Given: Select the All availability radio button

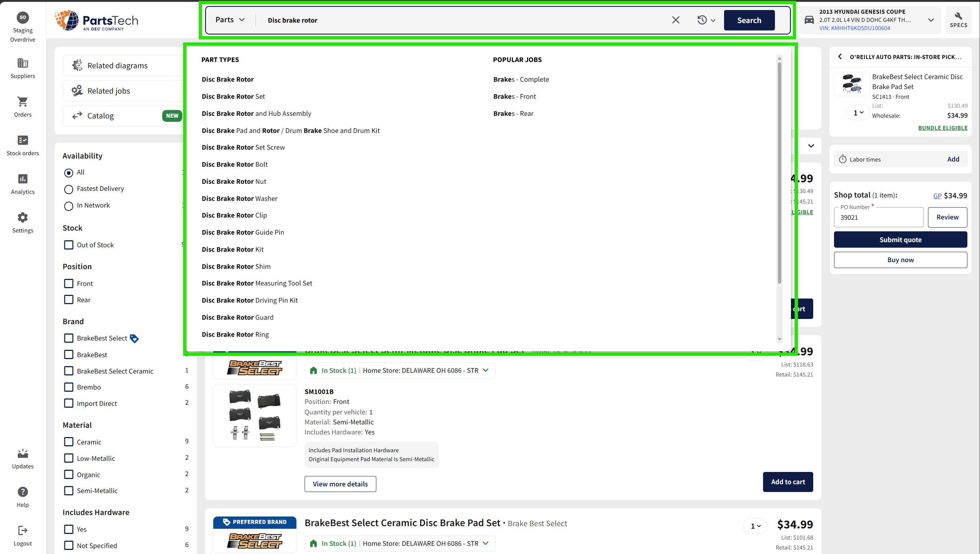Looking at the screenshot, I should tap(68, 173).
